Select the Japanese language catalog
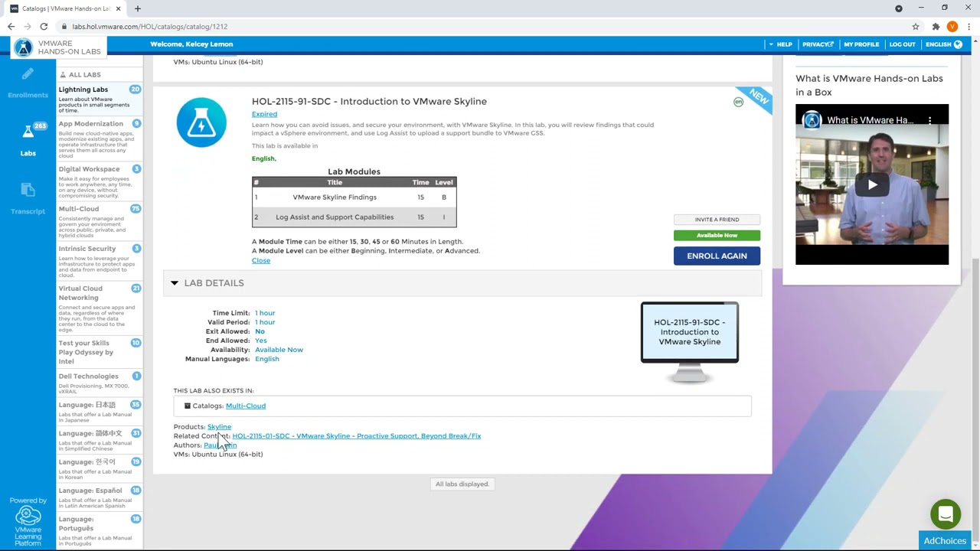 [x=100, y=412]
